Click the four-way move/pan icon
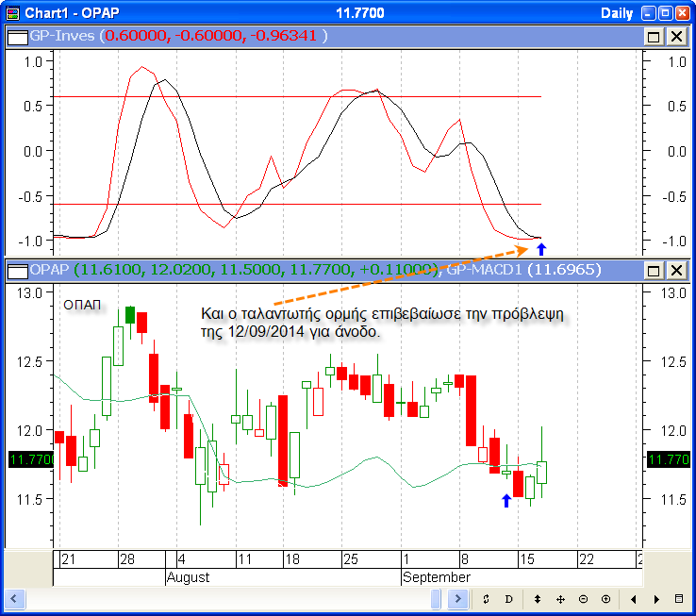This screenshot has height=616, width=696. point(560,599)
